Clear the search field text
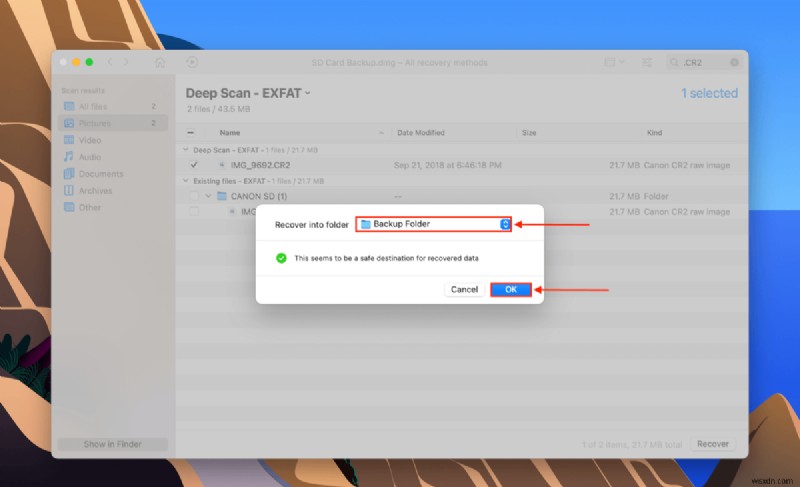 (734, 62)
